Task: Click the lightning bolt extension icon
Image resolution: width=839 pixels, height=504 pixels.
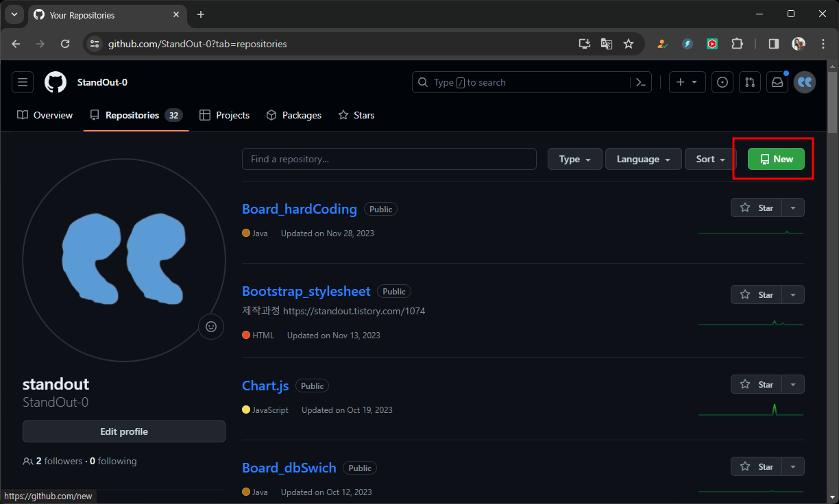Action: click(688, 44)
